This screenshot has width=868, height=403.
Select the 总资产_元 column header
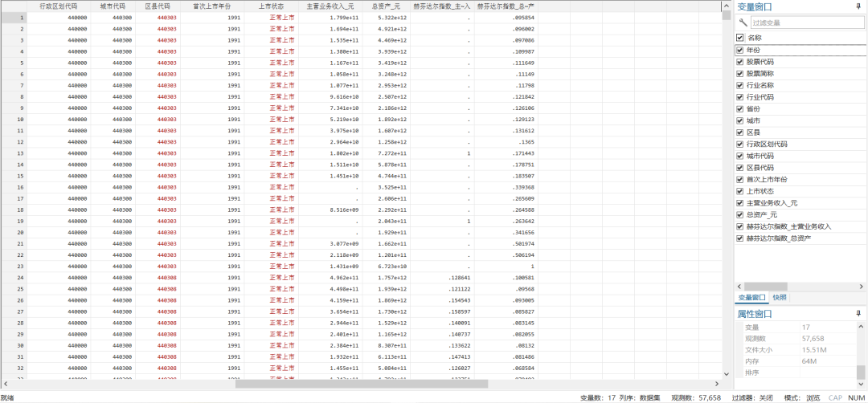386,6
